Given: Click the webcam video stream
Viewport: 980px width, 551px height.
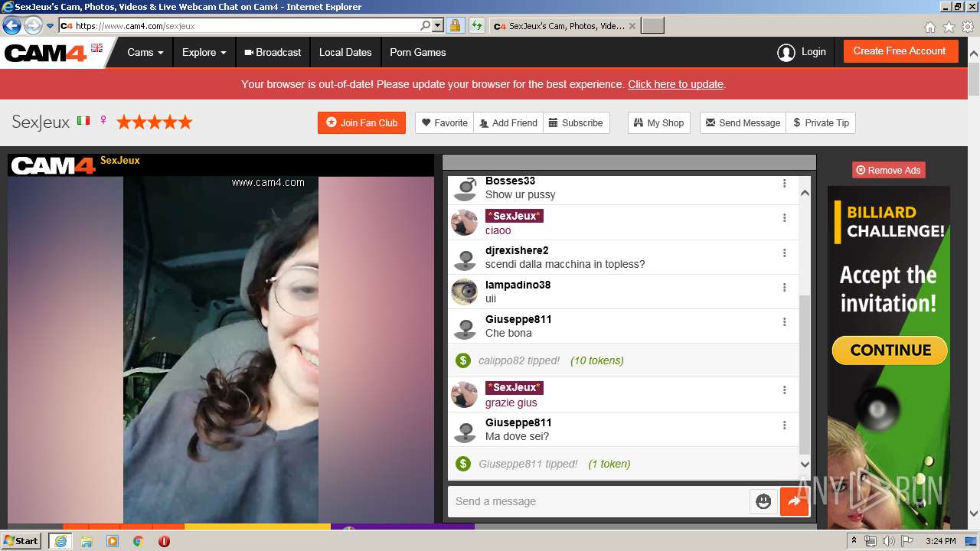Looking at the screenshot, I should point(220,350).
